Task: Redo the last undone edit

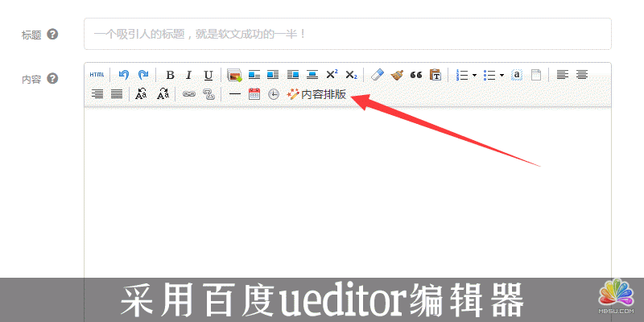Action: click(x=142, y=75)
